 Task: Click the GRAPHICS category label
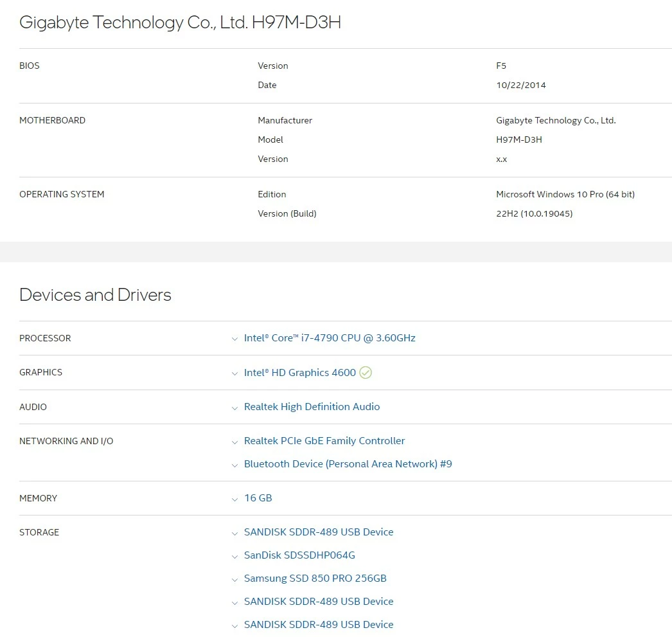(40, 372)
